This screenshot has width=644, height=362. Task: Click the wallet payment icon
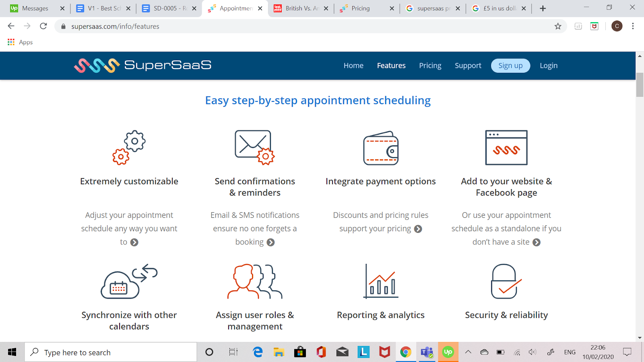click(381, 148)
